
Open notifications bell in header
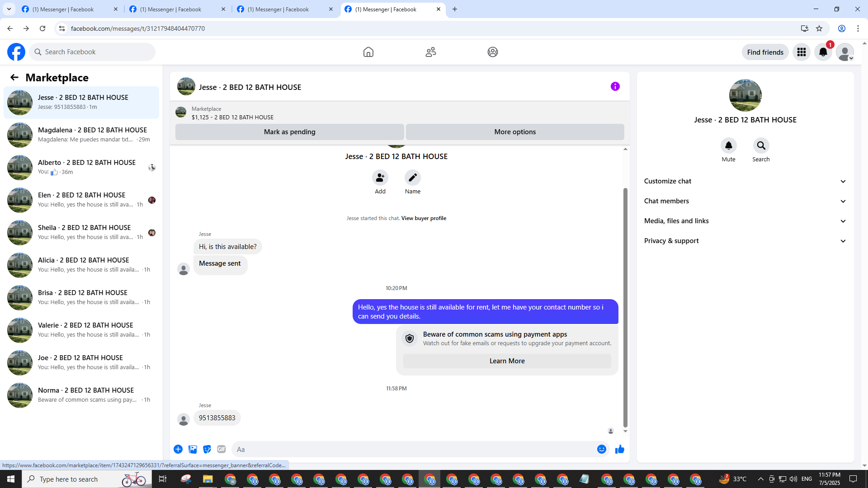tap(823, 52)
